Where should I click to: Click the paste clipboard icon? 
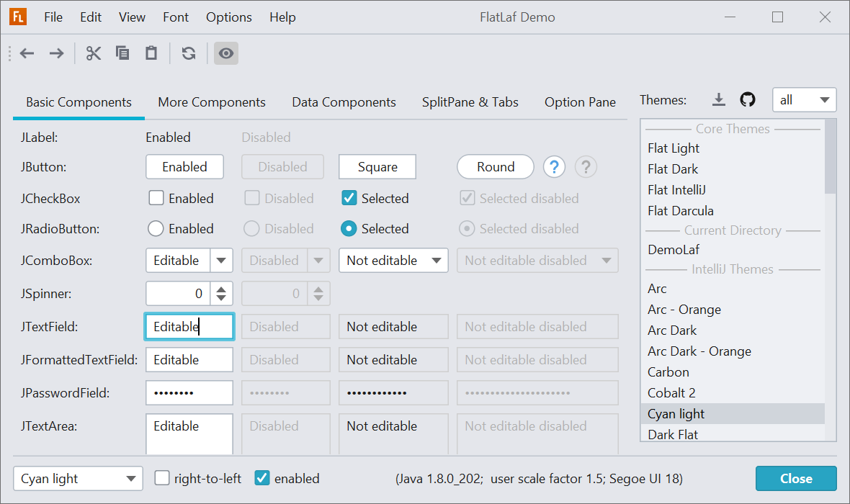point(151,53)
